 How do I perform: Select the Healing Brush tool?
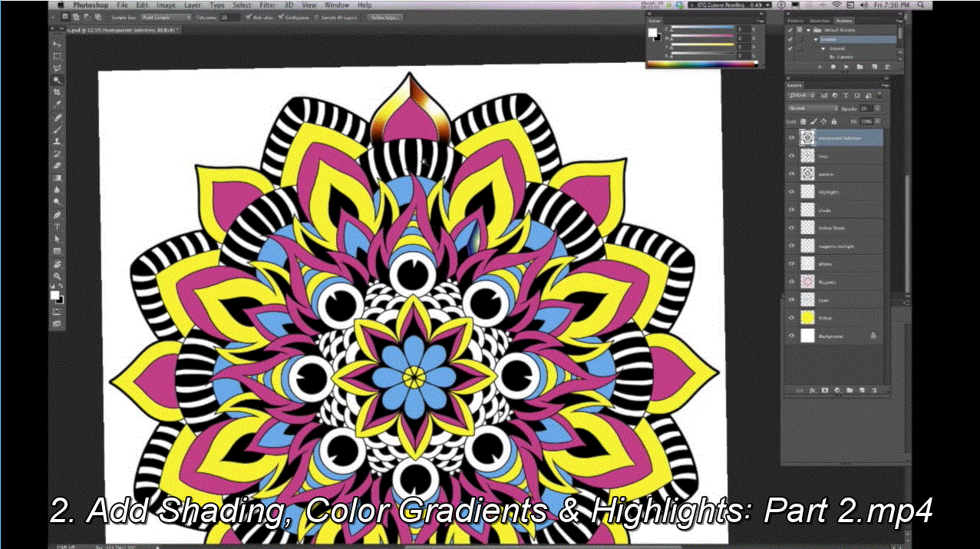pos(57,117)
